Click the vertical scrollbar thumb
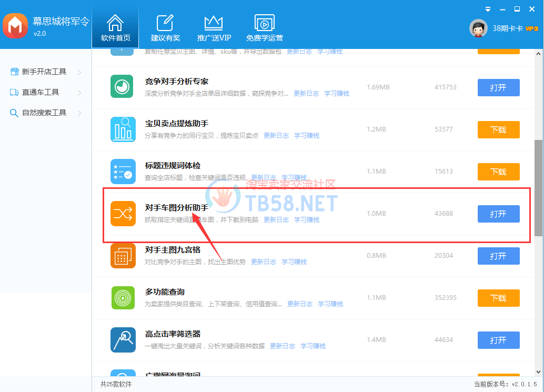Viewport: 544px width, 392px height. click(x=538, y=187)
